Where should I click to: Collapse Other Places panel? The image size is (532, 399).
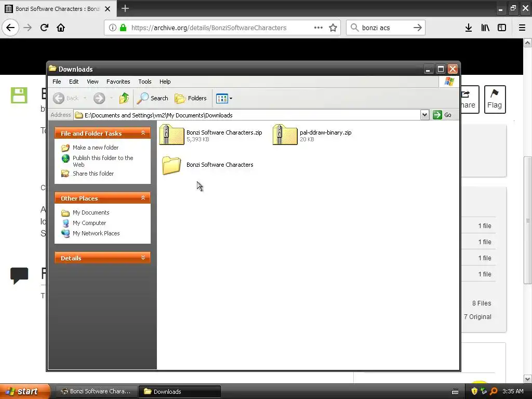143,198
